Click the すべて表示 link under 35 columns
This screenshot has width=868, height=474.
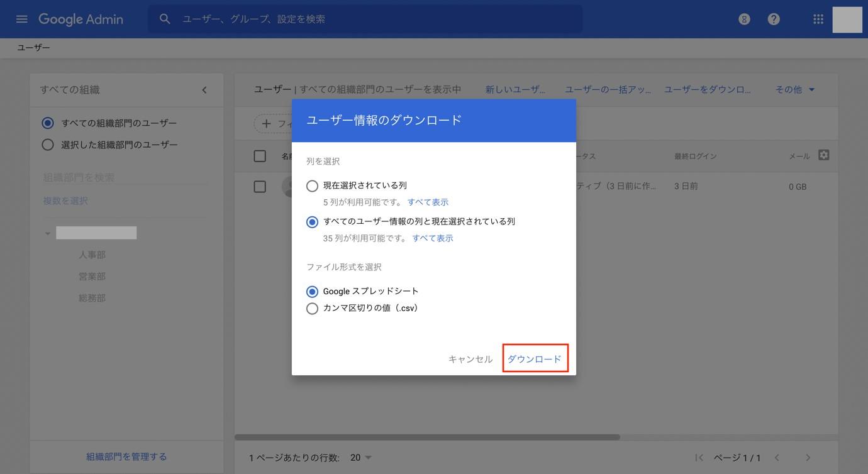click(x=433, y=238)
